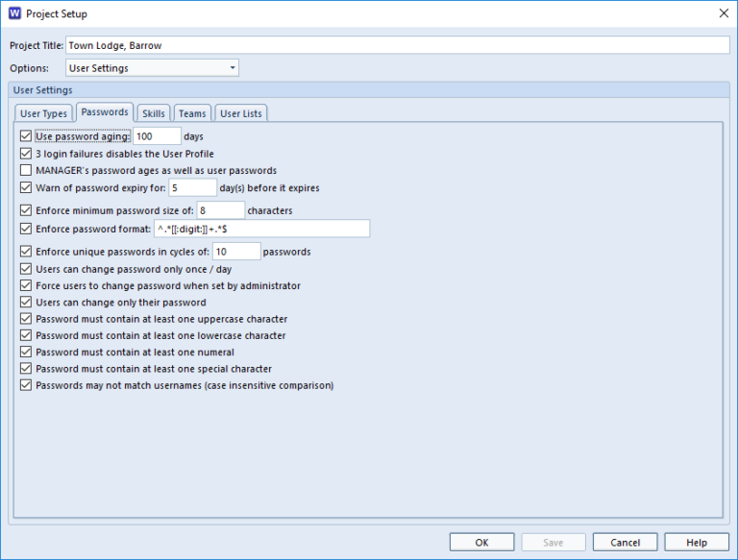Open Help for Project Setup
The height and width of the screenshot is (560, 738).
(x=697, y=542)
